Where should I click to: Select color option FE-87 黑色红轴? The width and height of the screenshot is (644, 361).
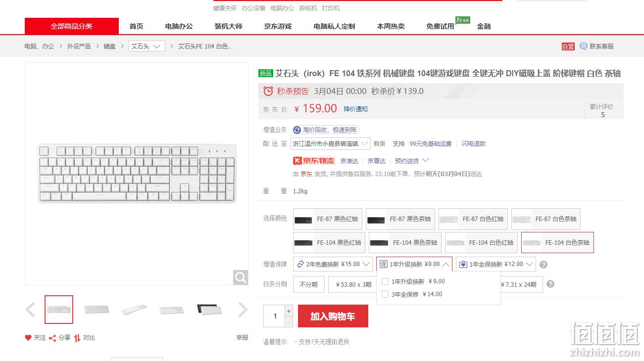point(328,219)
